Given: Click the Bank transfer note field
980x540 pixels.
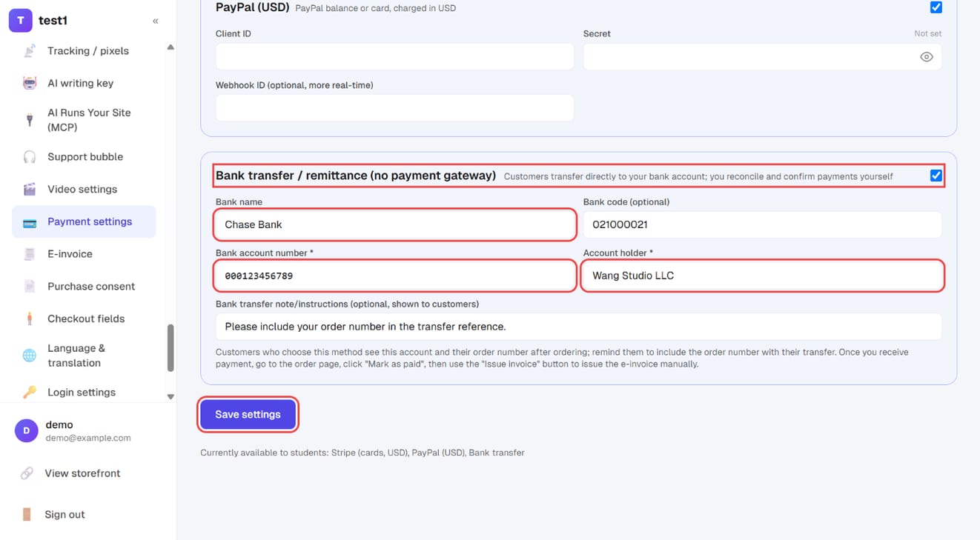Looking at the screenshot, I should [578, 327].
